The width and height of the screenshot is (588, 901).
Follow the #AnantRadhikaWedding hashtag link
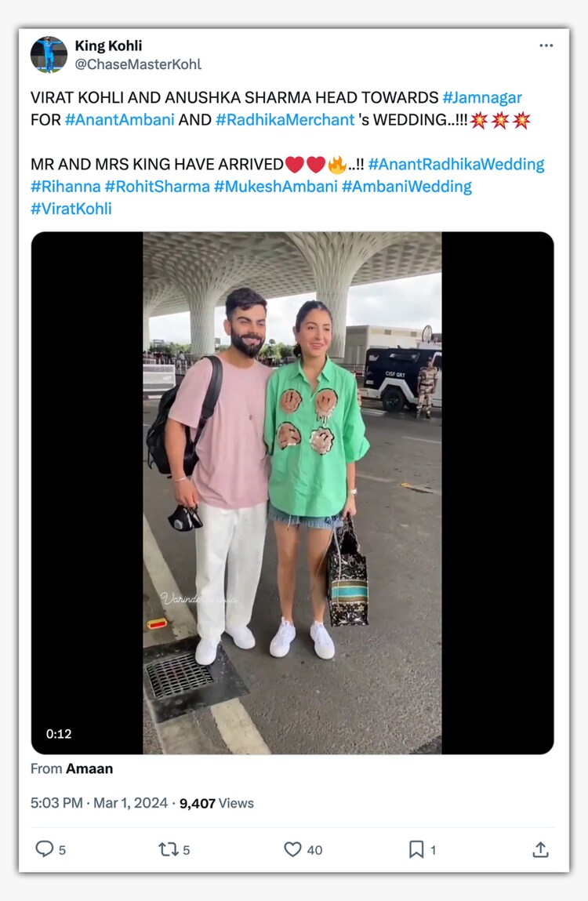click(456, 165)
